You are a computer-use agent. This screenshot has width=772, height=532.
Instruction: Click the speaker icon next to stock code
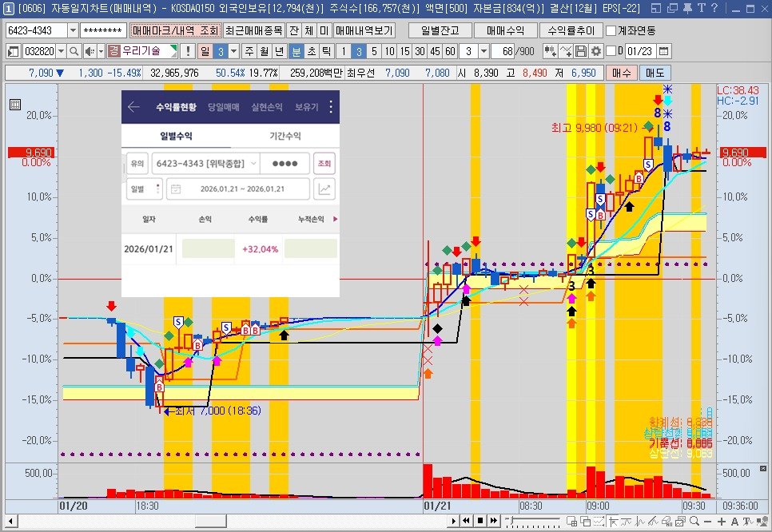pyautogui.click(x=90, y=51)
